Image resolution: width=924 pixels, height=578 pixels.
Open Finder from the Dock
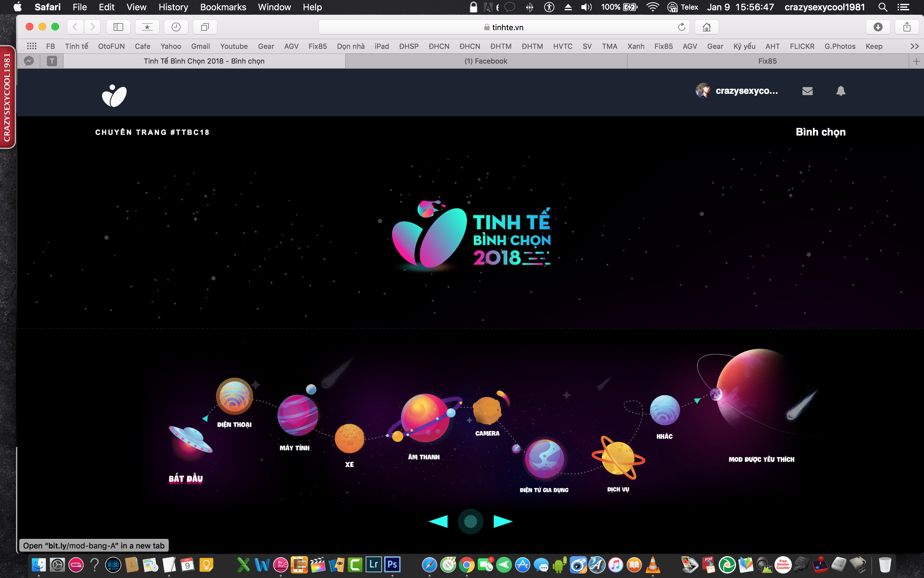tap(38, 565)
